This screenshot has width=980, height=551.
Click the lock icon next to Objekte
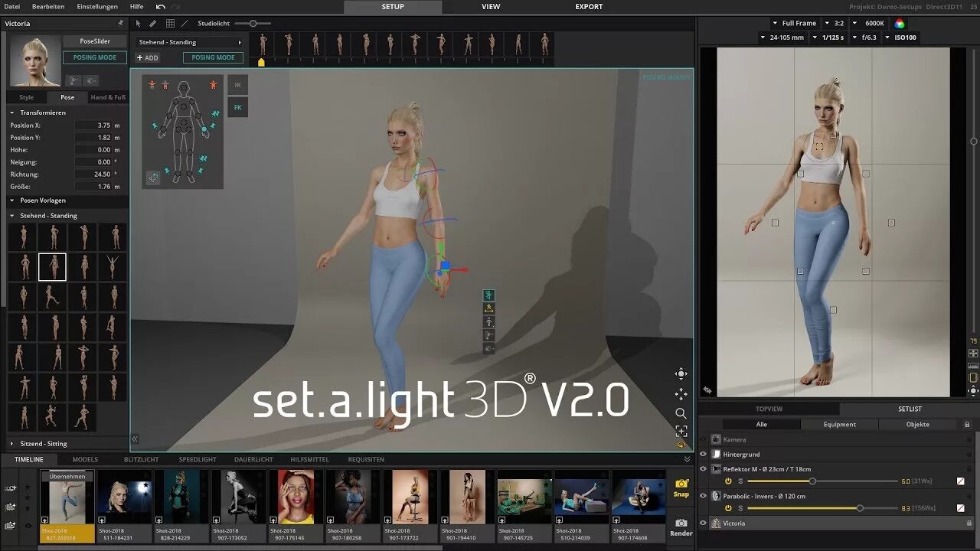[967, 425]
